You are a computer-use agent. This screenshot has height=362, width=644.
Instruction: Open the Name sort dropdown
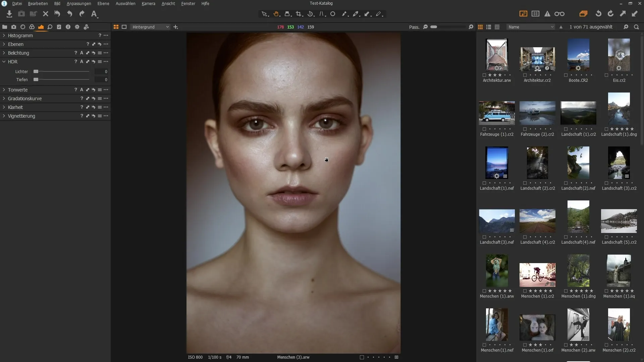tap(531, 27)
